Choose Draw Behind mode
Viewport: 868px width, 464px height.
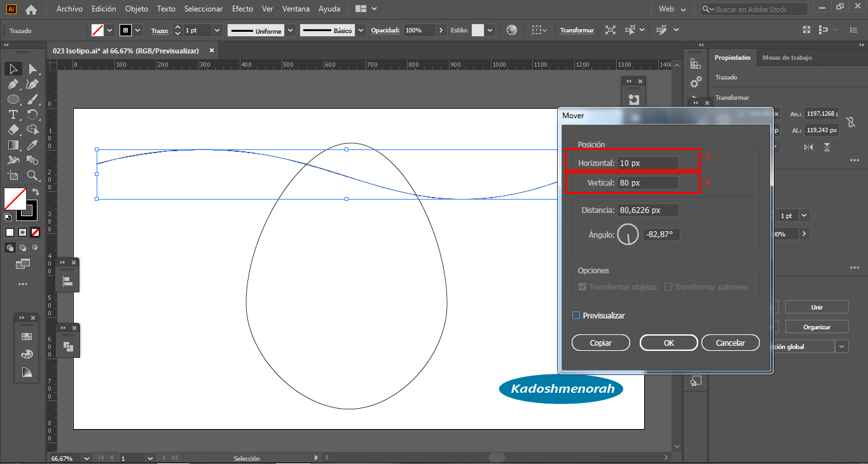[23, 248]
